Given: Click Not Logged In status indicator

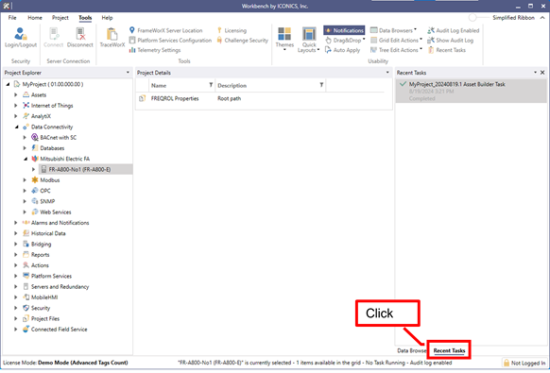Looking at the screenshot, I should tap(525, 363).
